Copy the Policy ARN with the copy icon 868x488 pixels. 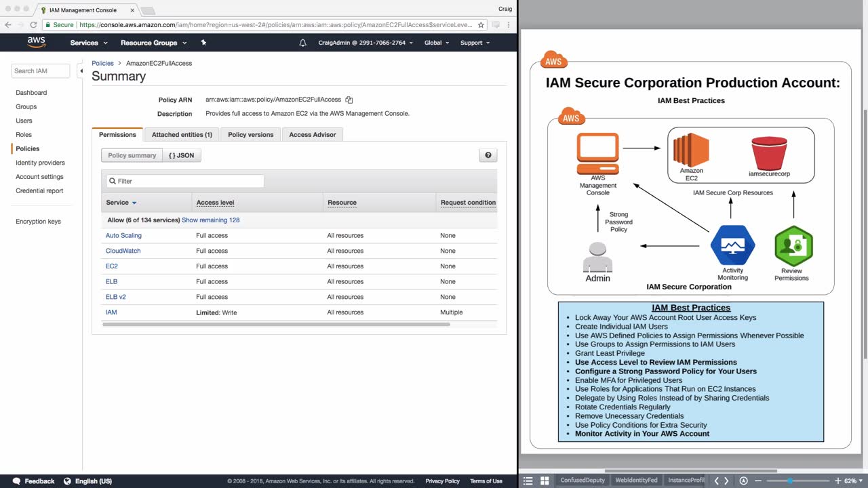tap(349, 100)
